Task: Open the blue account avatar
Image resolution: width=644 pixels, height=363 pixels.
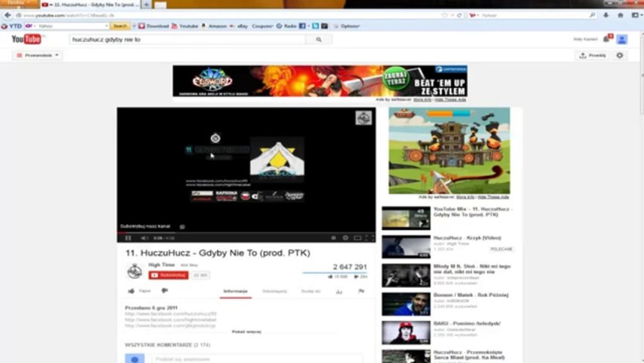Action: coord(622,39)
